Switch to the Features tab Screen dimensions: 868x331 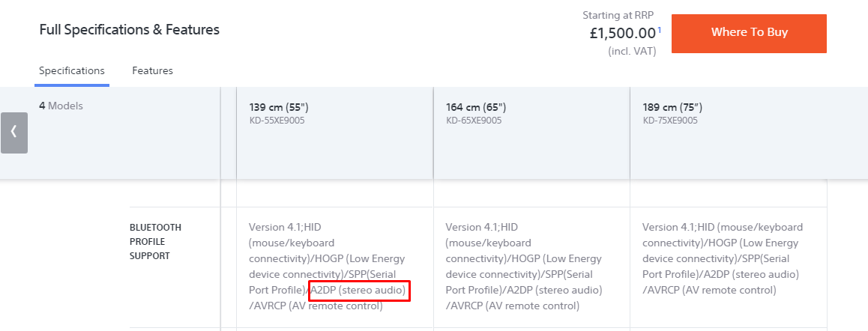coord(152,70)
